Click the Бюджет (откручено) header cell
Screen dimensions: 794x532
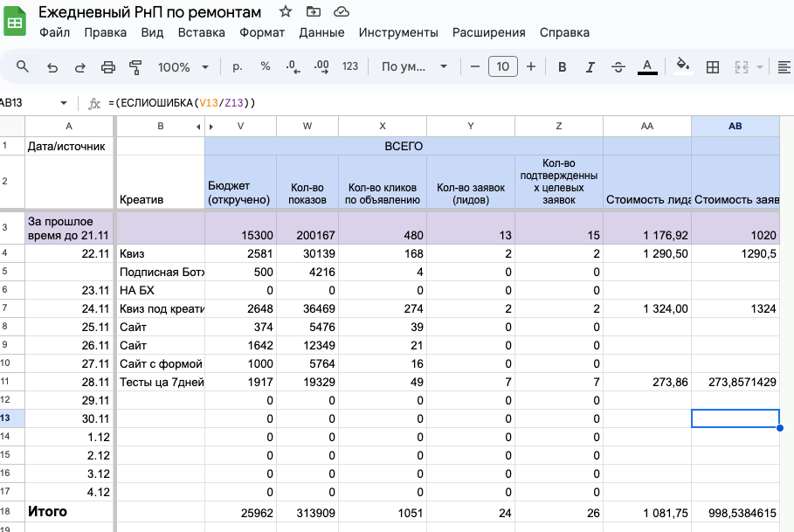pyautogui.click(x=240, y=183)
